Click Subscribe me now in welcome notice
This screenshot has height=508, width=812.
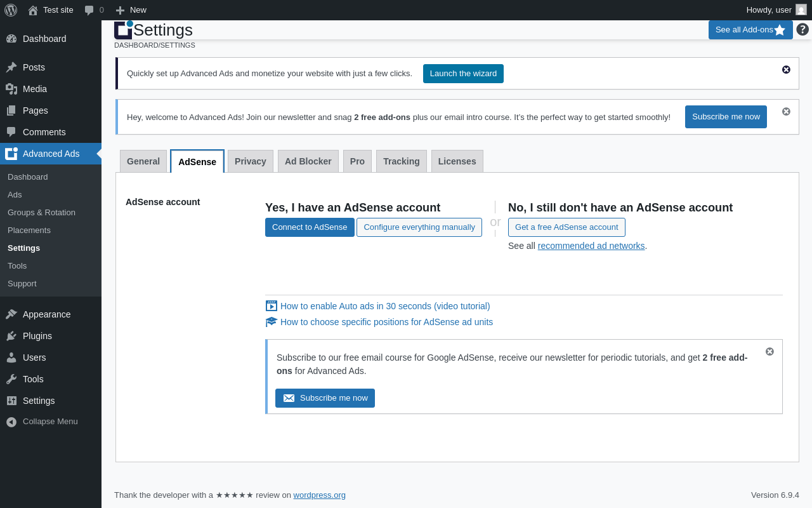726,117
